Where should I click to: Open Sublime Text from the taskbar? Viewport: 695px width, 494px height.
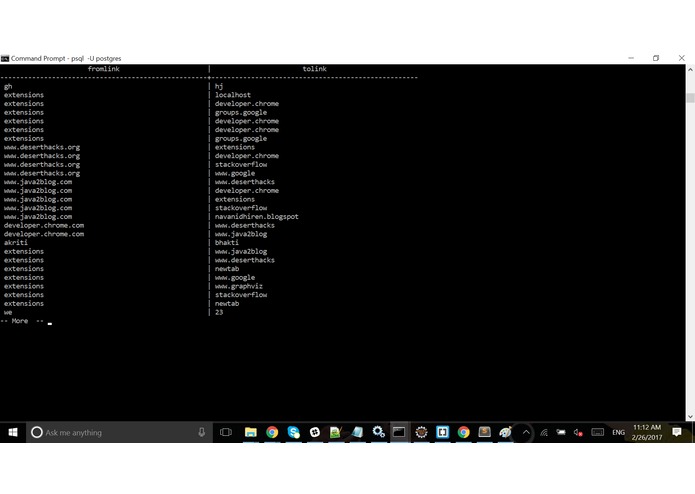484,432
